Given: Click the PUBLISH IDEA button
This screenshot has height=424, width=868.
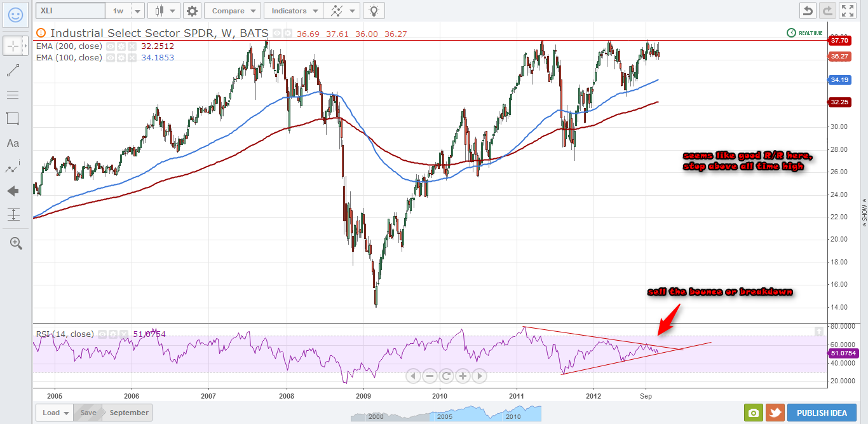Looking at the screenshot, I should point(822,413).
